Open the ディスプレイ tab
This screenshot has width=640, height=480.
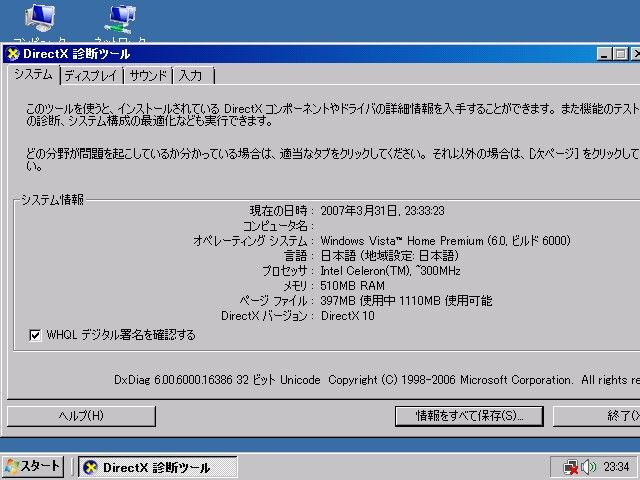[91, 76]
